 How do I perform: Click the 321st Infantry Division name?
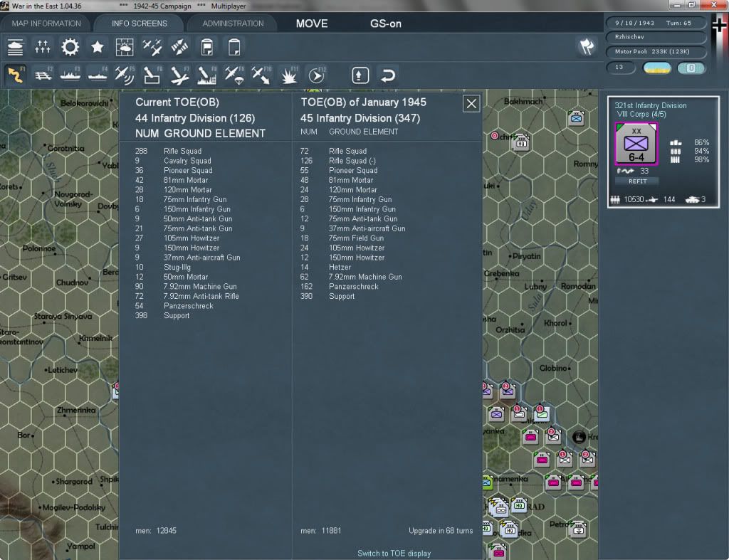pos(651,105)
